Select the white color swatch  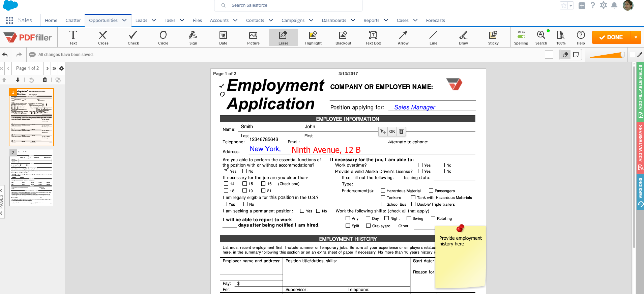[549, 55]
